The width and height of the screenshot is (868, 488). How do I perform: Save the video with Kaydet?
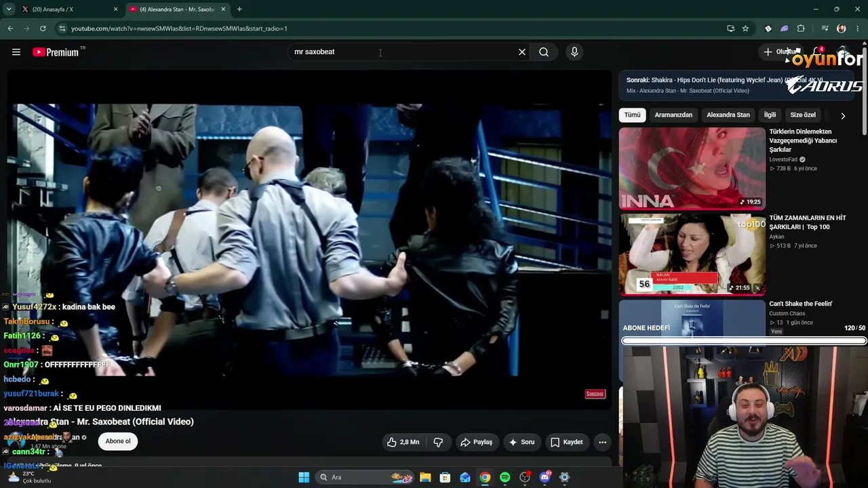567,442
